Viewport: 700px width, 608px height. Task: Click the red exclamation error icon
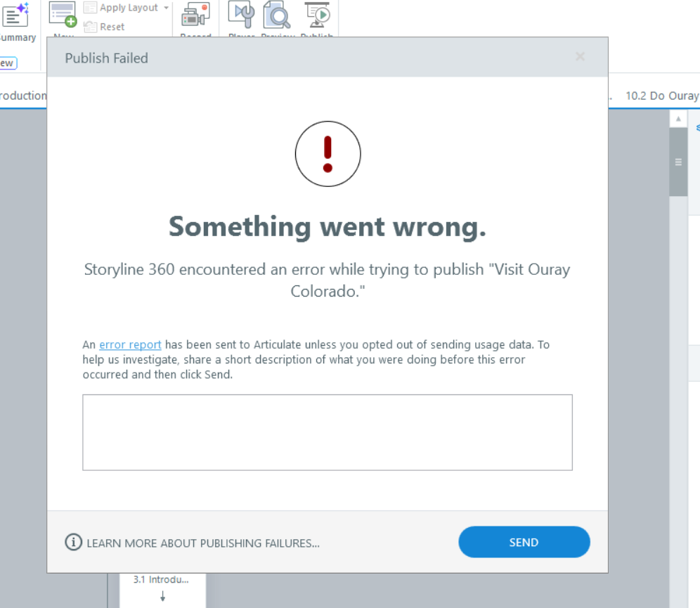(x=328, y=154)
